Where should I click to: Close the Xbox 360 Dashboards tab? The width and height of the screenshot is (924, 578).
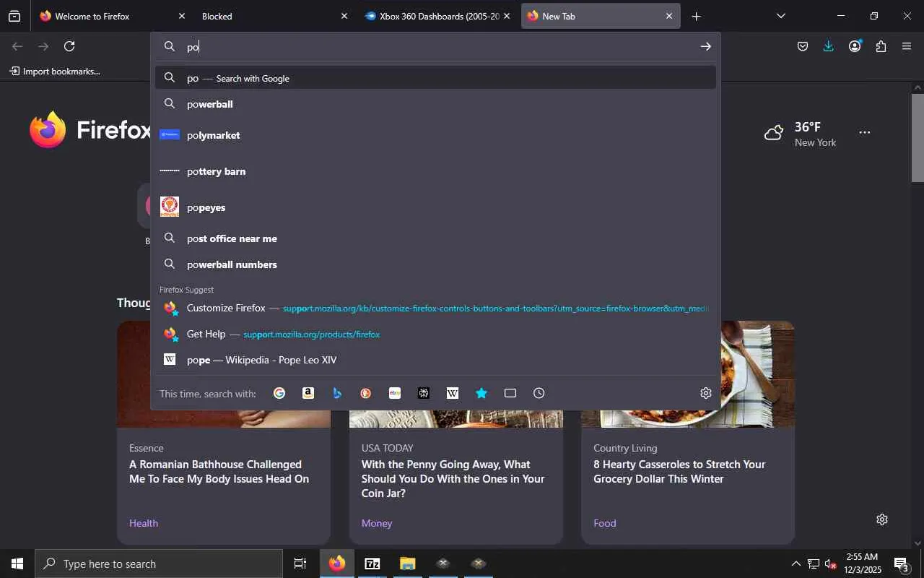pyautogui.click(x=507, y=16)
